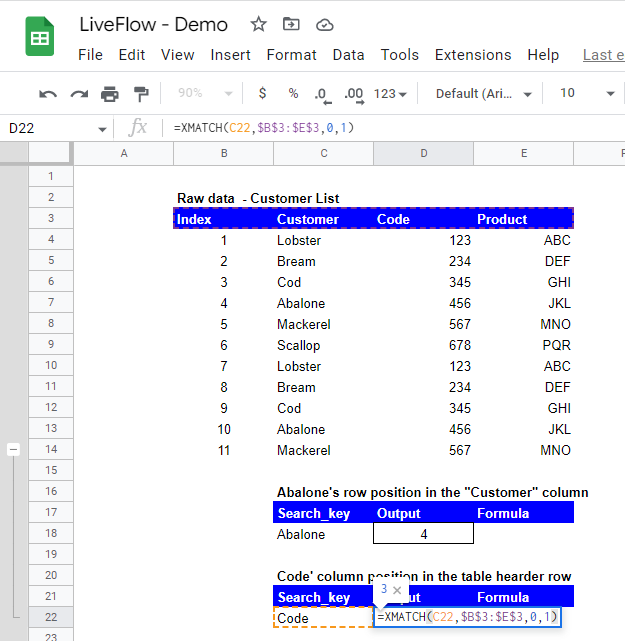625x641 pixels.
Task: Select row 22 header
Action: (51, 617)
